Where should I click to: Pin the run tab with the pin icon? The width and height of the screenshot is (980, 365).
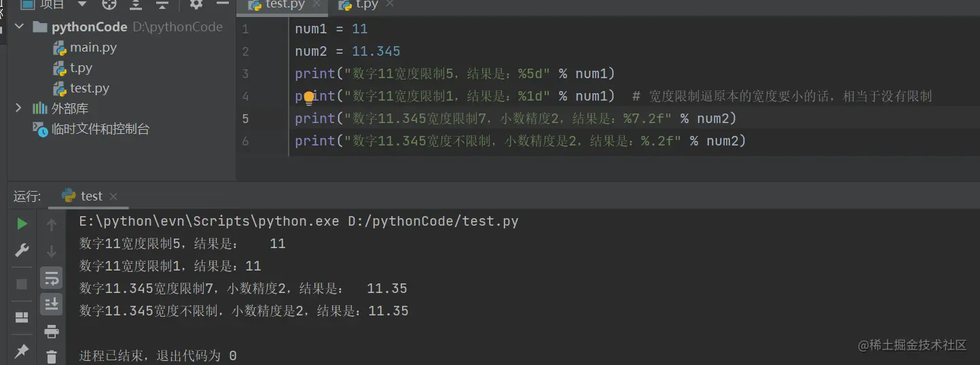click(22, 351)
